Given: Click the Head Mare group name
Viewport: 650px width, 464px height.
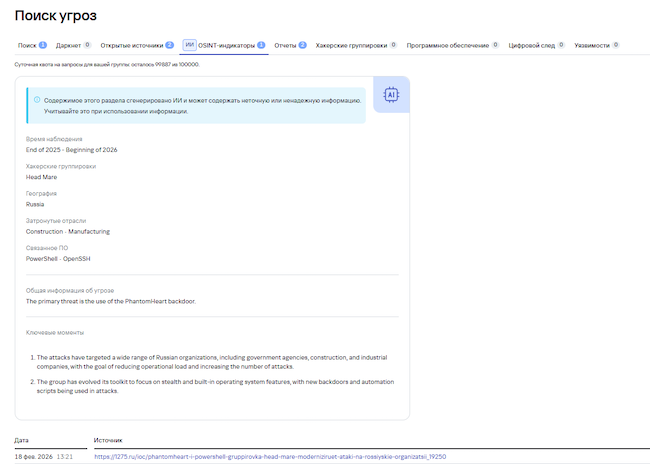Looking at the screenshot, I should [41, 177].
